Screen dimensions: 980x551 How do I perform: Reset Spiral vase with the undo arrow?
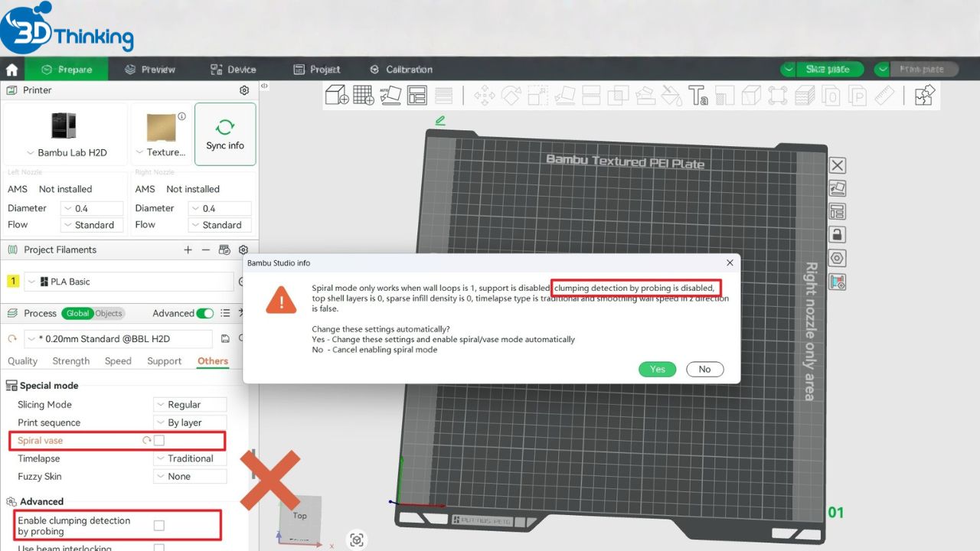pos(146,441)
